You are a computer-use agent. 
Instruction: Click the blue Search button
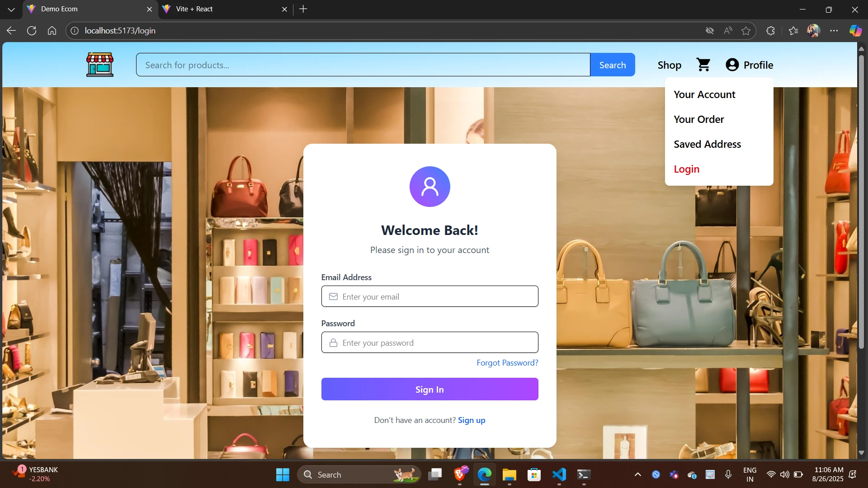coord(613,65)
